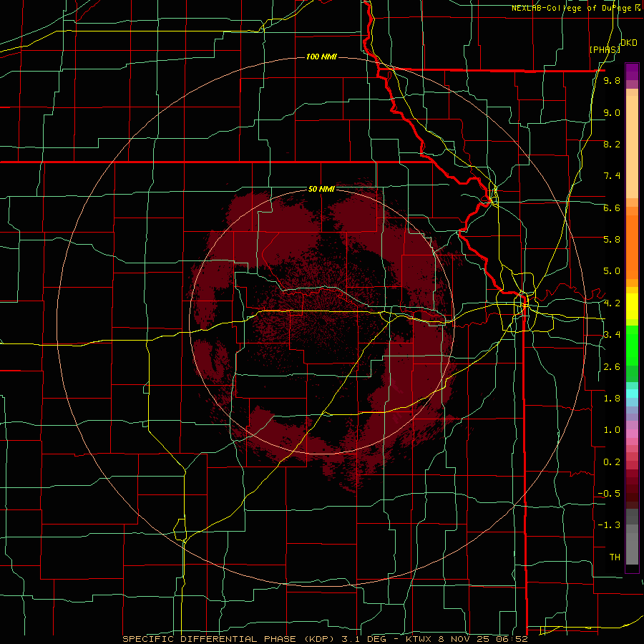Click the TH label on the scale
This screenshot has height=644, width=644.
coord(615,557)
